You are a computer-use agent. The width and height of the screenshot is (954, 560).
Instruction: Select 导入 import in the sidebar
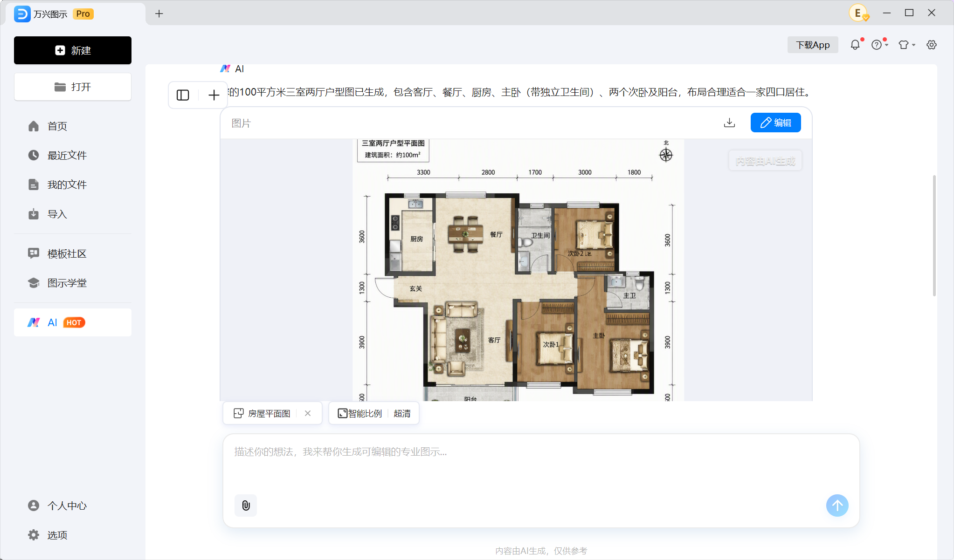click(x=73, y=214)
